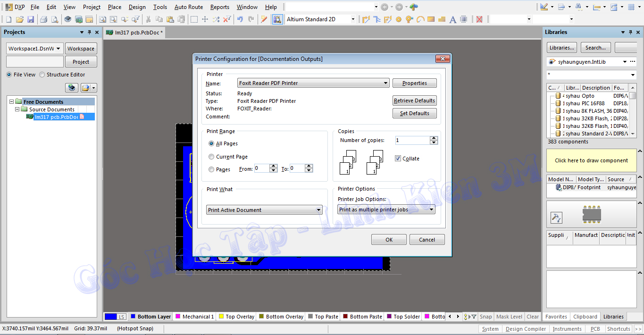Open the Libraries filter asterisk dropdown
Image resolution: width=644 pixels, height=335 pixels.
point(633,75)
